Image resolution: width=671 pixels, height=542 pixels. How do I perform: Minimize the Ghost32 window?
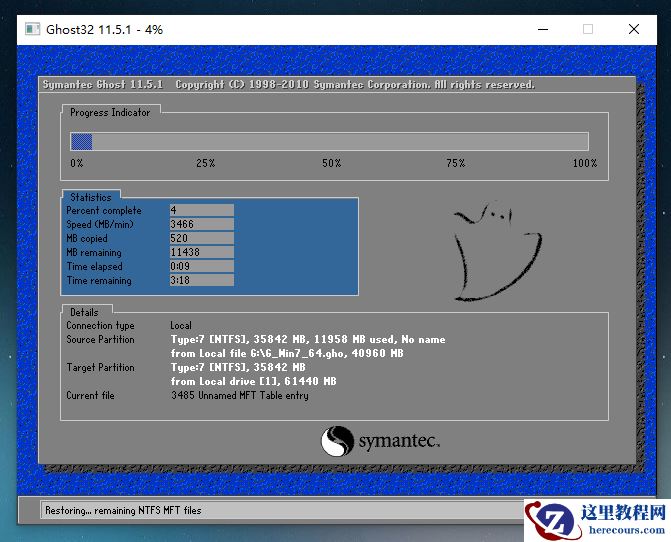(542, 29)
